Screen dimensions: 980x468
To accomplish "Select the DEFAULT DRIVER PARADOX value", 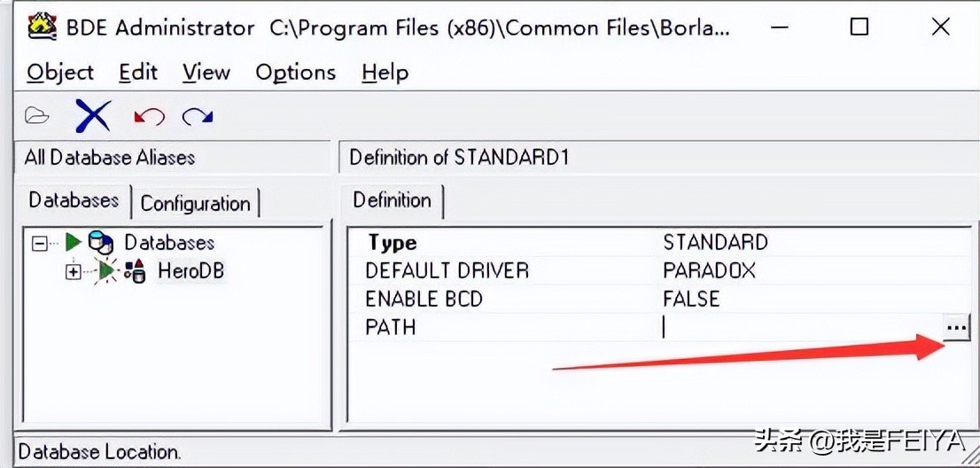I will tap(709, 270).
